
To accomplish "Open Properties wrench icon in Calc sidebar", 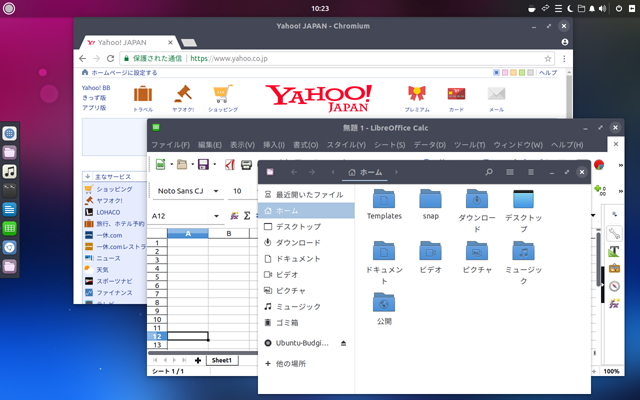I will 614,233.
